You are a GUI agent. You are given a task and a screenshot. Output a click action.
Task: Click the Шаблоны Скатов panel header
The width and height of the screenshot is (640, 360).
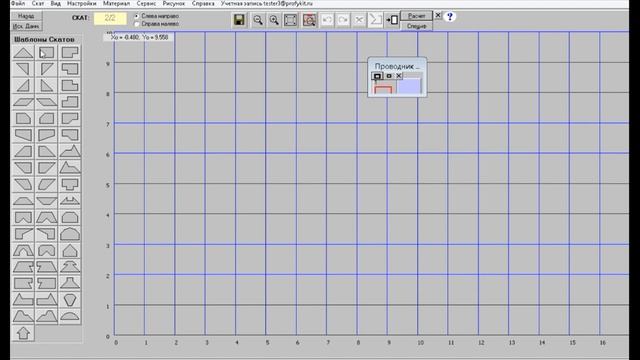(44, 40)
